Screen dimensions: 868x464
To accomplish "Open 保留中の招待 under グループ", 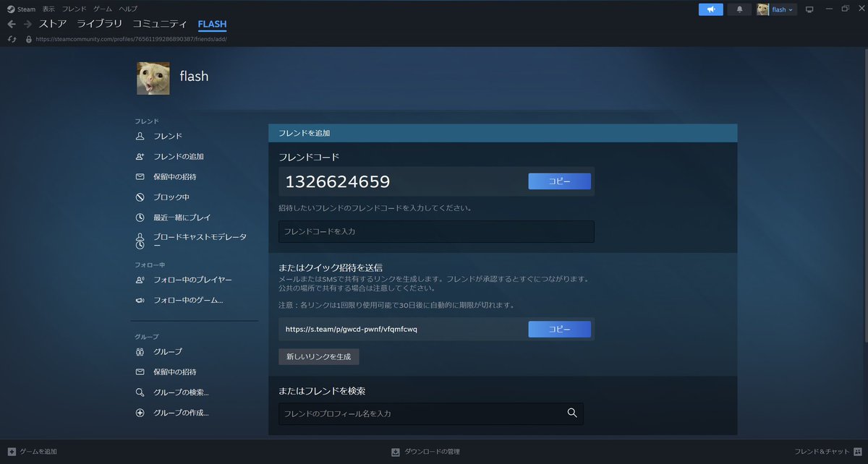I will (x=175, y=371).
